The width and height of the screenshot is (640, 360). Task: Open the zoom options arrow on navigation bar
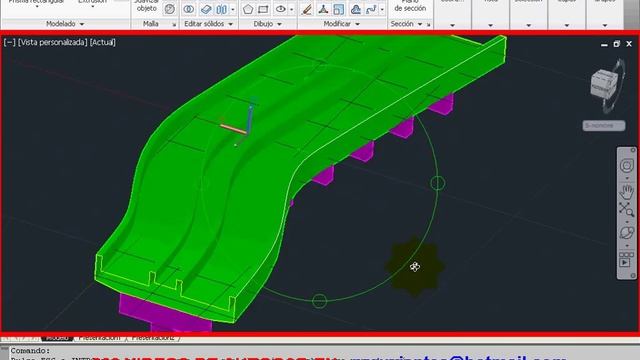[x=627, y=222]
